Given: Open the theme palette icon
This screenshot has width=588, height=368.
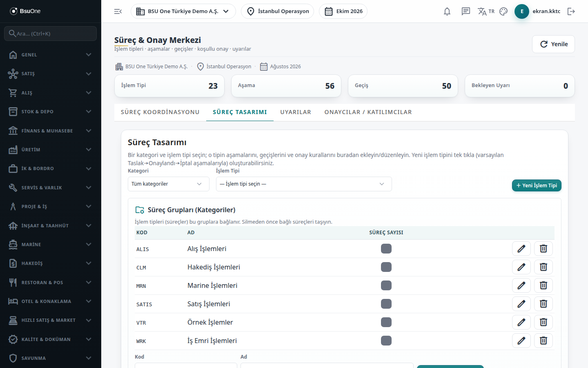Looking at the screenshot, I should click(503, 11).
